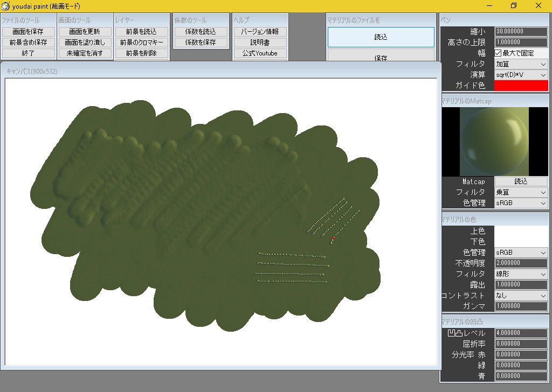Click 係数を保存 to save coefficients
552x392 pixels.
click(x=201, y=42)
